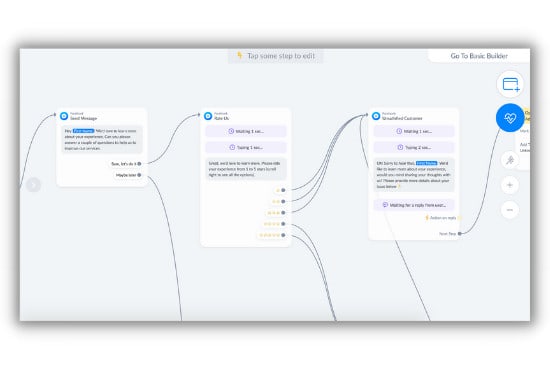
Task: Select the Rate Us step header icon
Action: pyautogui.click(x=208, y=116)
